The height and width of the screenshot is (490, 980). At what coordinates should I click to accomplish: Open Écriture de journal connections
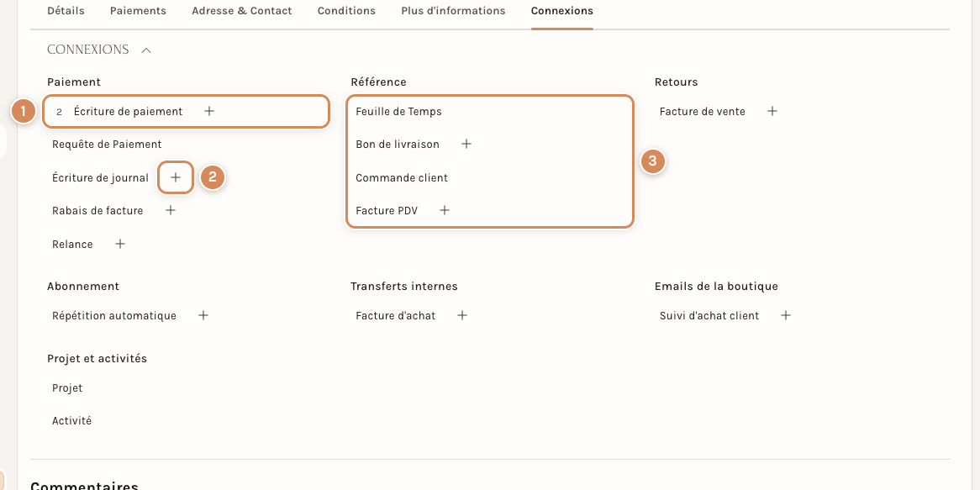pos(101,178)
